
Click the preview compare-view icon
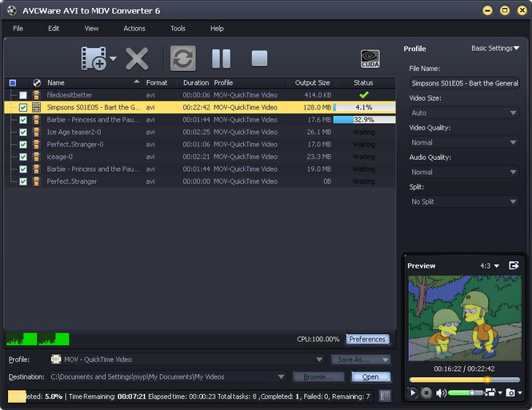tap(490, 392)
